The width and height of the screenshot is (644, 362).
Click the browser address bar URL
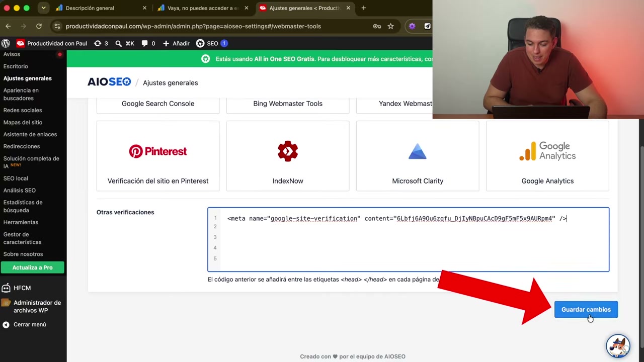click(x=193, y=26)
